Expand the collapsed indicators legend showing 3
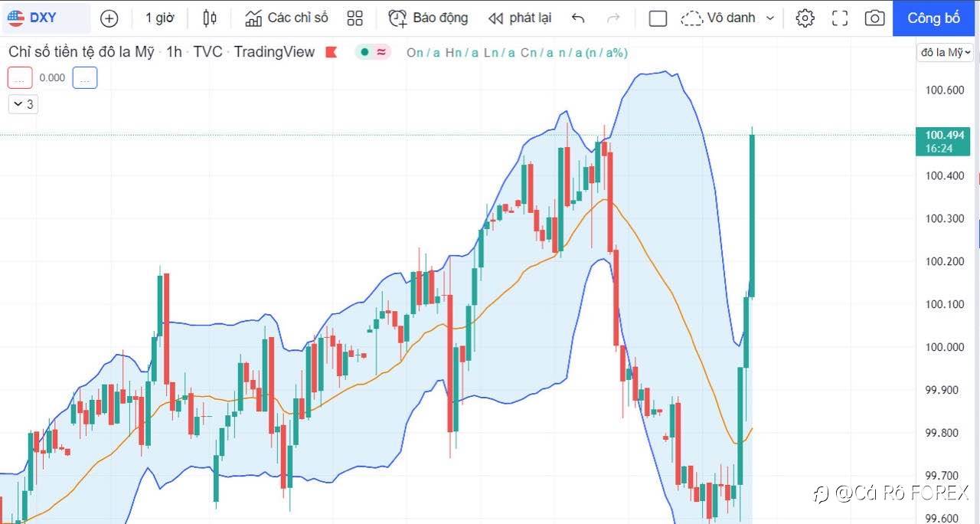Viewport: 980px width, 524px height. point(23,104)
